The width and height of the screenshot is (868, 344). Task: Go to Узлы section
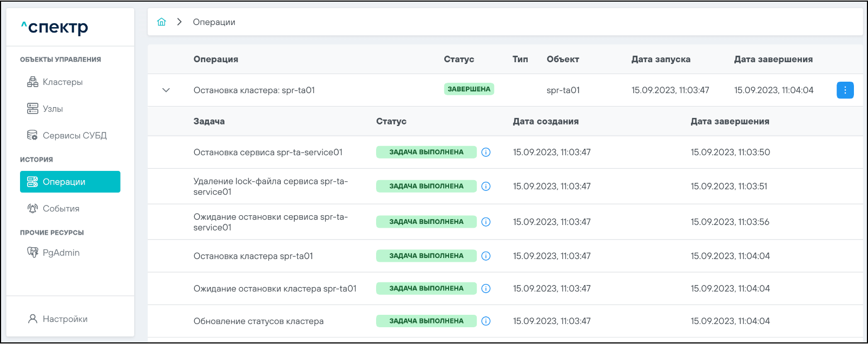[52, 109]
